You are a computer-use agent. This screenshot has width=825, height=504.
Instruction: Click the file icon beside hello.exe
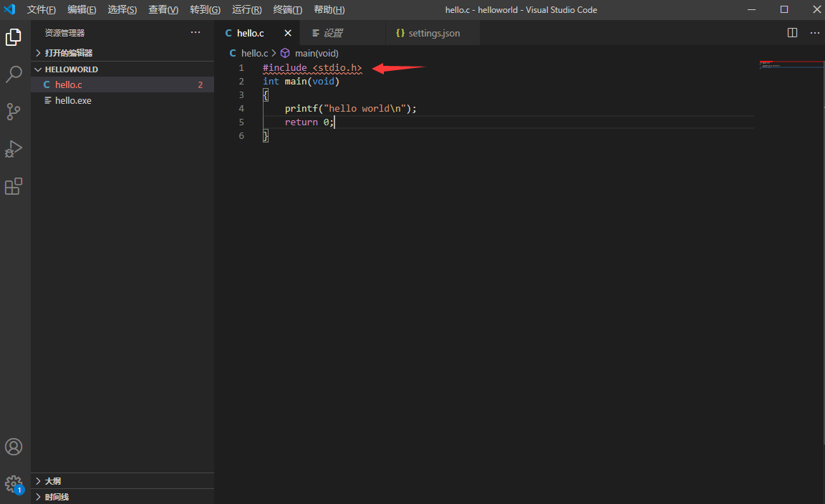pyautogui.click(x=47, y=100)
